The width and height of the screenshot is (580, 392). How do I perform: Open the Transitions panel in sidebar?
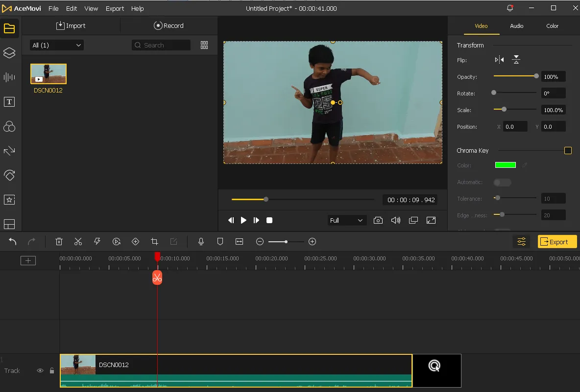pos(9,151)
